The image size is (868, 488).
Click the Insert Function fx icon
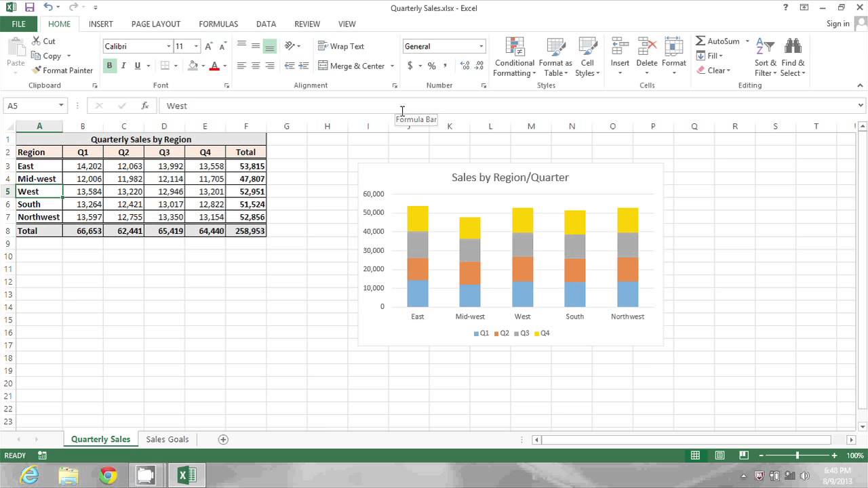(x=144, y=106)
